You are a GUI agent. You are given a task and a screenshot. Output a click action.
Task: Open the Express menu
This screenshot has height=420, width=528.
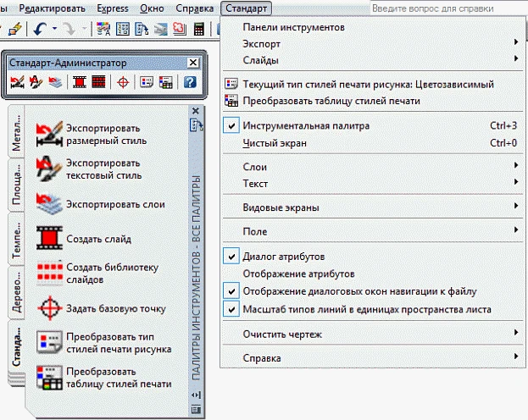(x=112, y=8)
